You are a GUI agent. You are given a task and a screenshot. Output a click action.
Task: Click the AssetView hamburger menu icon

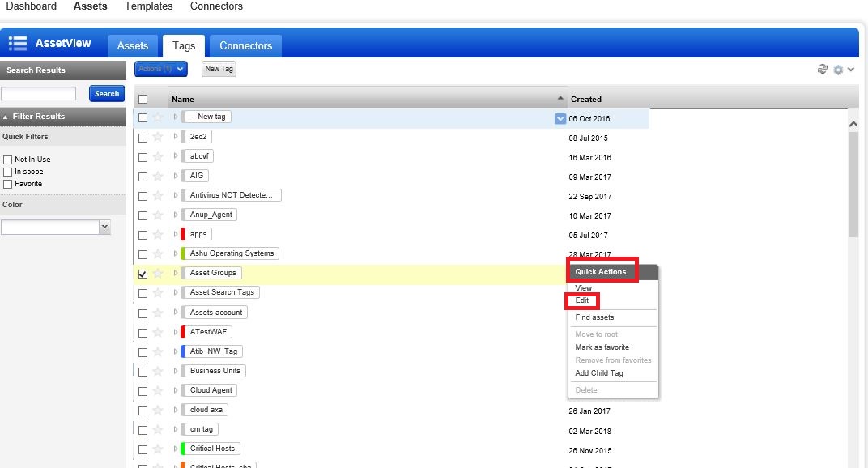[x=16, y=43]
